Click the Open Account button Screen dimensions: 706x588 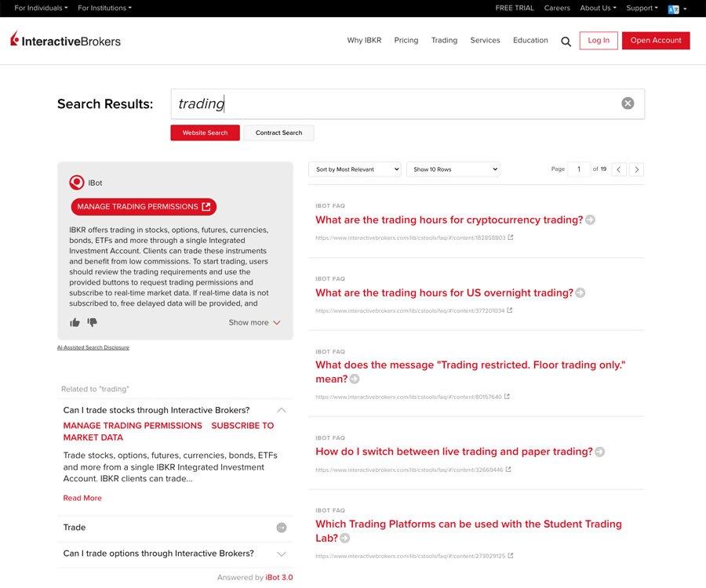point(656,41)
